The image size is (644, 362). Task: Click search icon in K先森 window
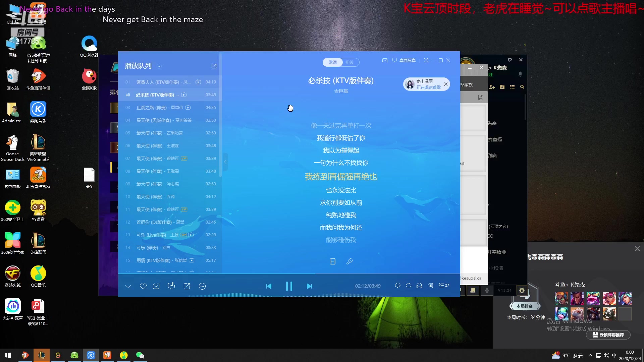pyautogui.click(x=522, y=87)
